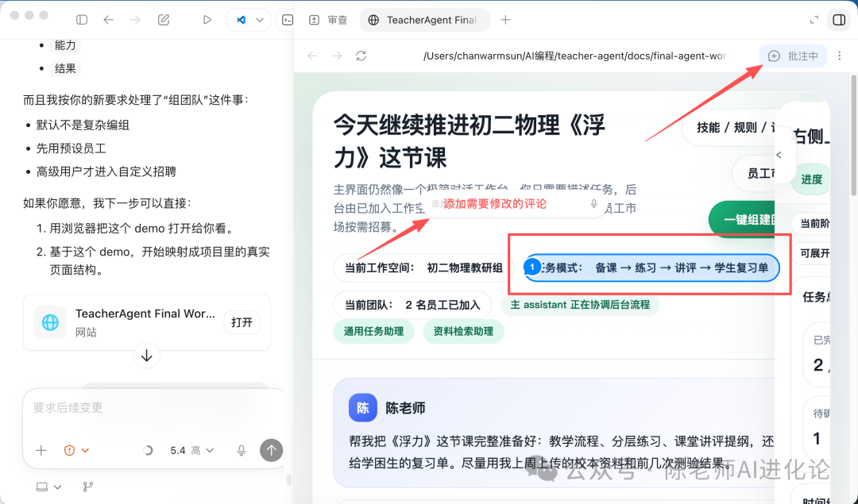Image resolution: width=858 pixels, height=504 pixels.
Task: Open the browser three-dot more menu
Action: 840,56
